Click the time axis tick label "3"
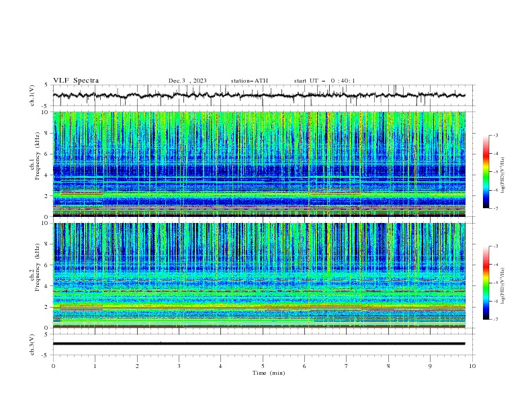 pyautogui.click(x=179, y=366)
